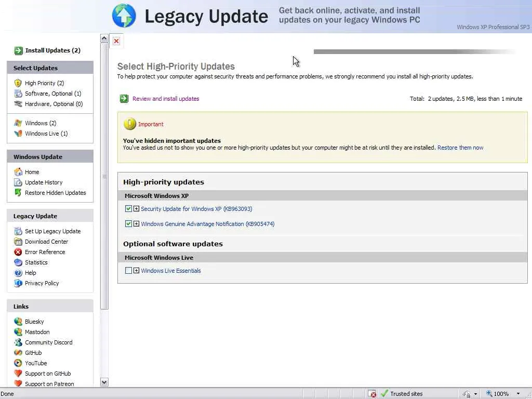Click the YouTube media icon
532x399 pixels.
(x=18, y=363)
